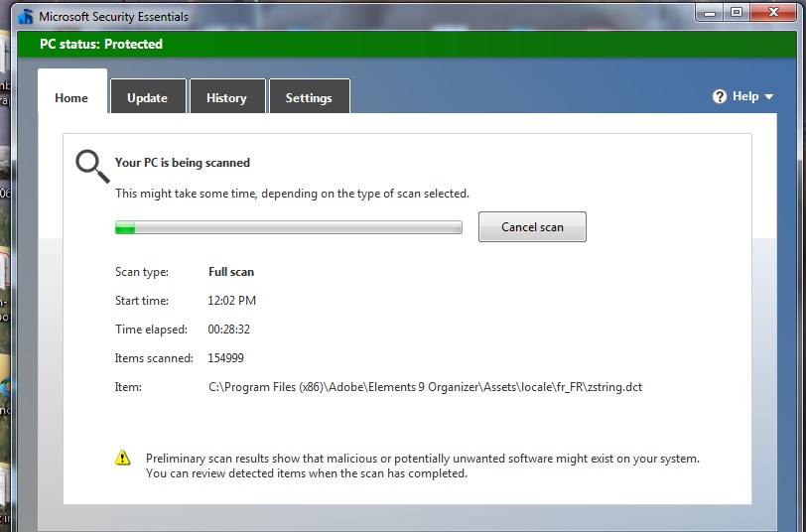
Task: Click the scanned item path ending in zstring.dct
Action: [425, 387]
